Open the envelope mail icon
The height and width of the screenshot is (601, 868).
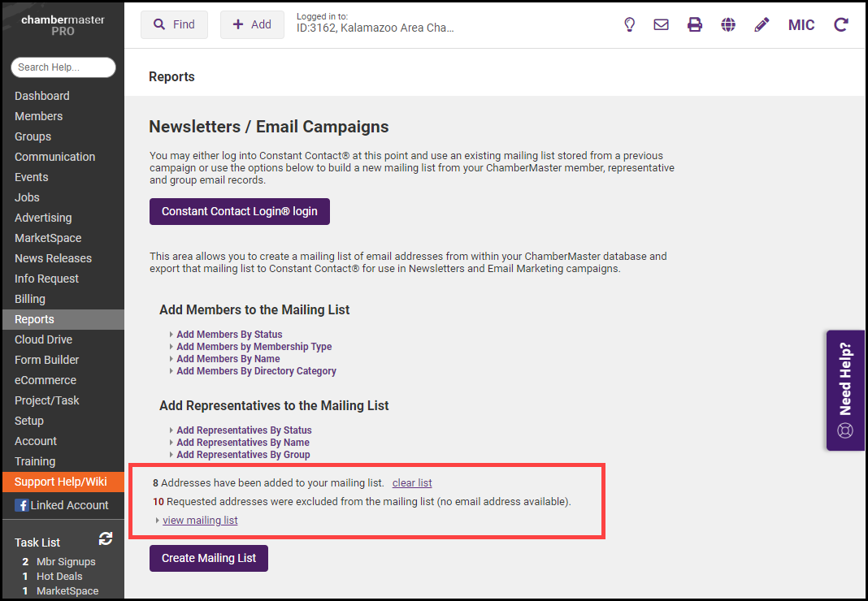tap(662, 24)
